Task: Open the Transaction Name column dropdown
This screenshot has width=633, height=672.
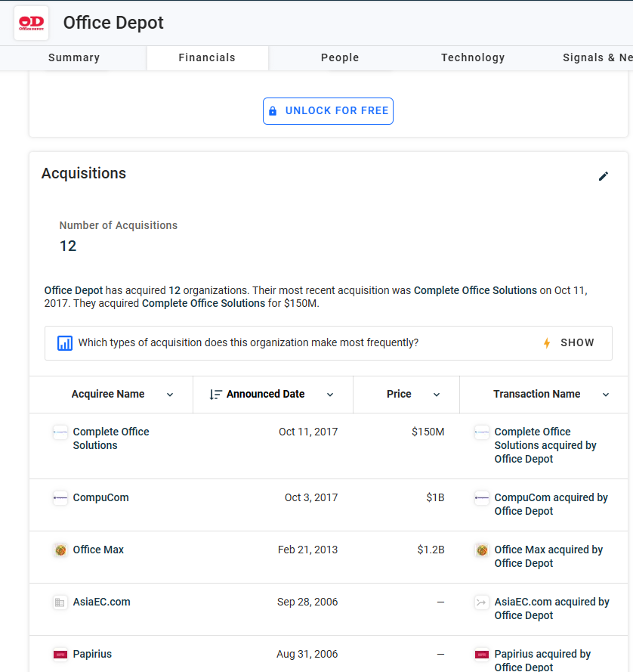Action: pyautogui.click(x=606, y=395)
